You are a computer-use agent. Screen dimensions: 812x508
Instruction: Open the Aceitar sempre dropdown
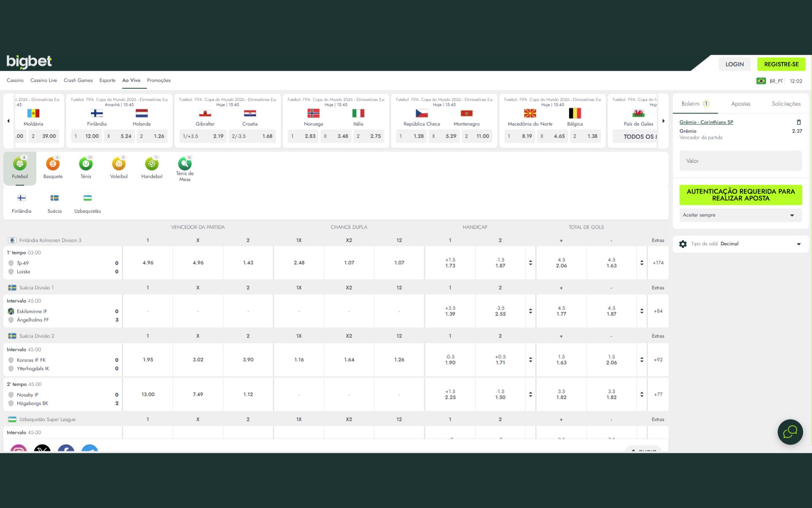click(x=740, y=215)
